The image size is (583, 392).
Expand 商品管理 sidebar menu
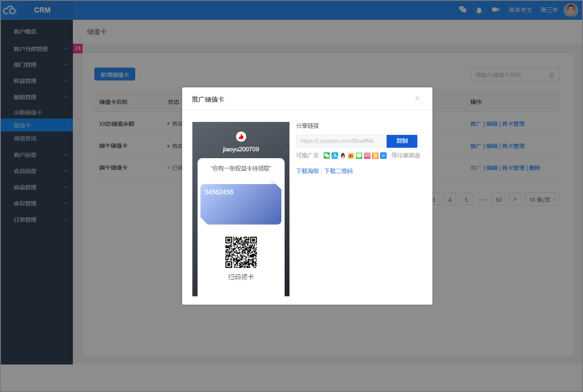37,187
